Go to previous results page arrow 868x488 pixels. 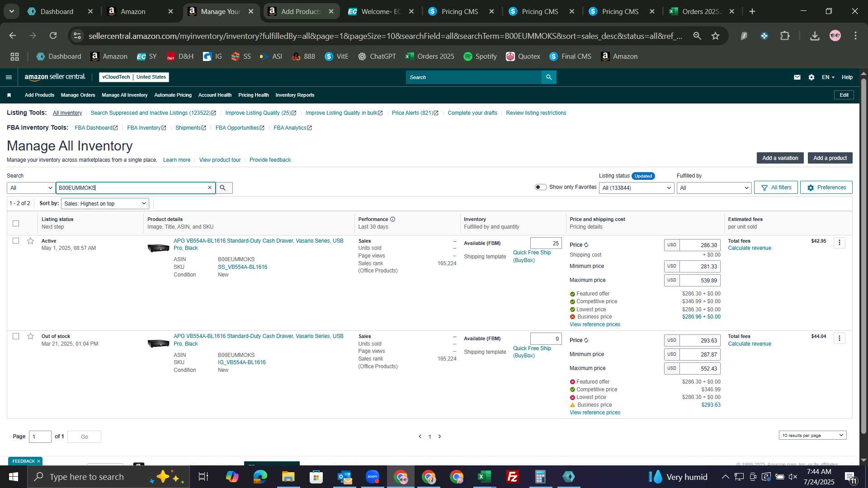(x=420, y=436)
